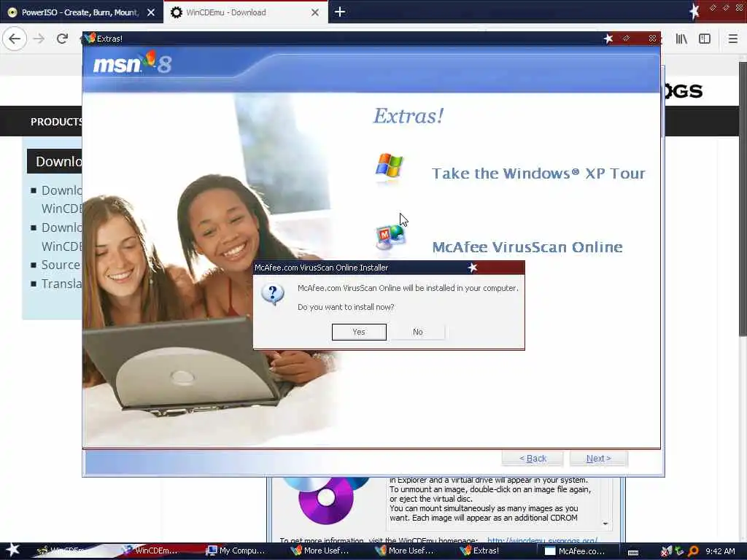747x560 pixels.
Task: Click the "Do you want to install now?" text
Action: (346, 307)
